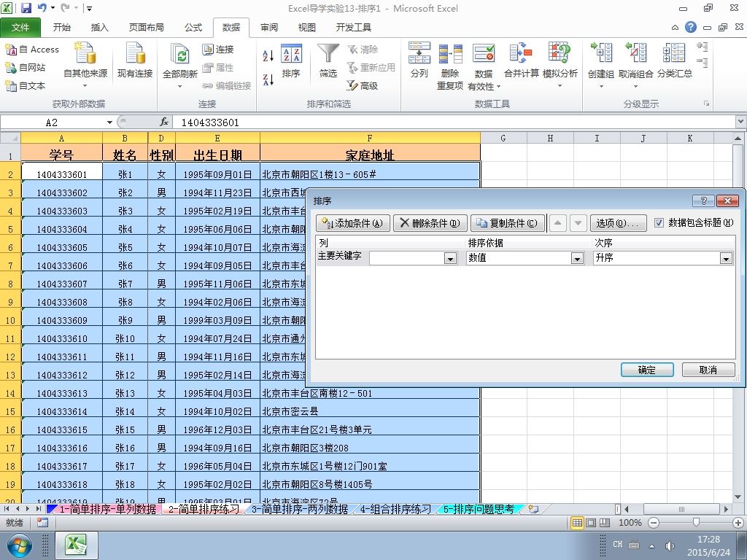Switch to Page Layout view in status bar
The image size is (747, 560).
591,523
